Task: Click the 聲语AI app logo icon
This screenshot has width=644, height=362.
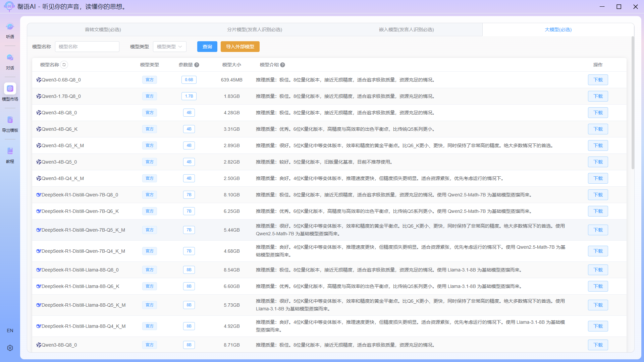Action: point(9,6)
